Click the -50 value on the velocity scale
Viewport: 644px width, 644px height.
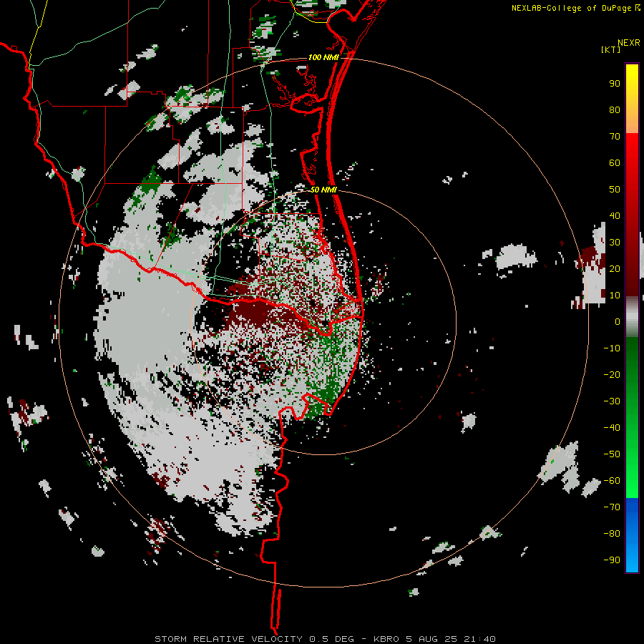coord(612,454)
